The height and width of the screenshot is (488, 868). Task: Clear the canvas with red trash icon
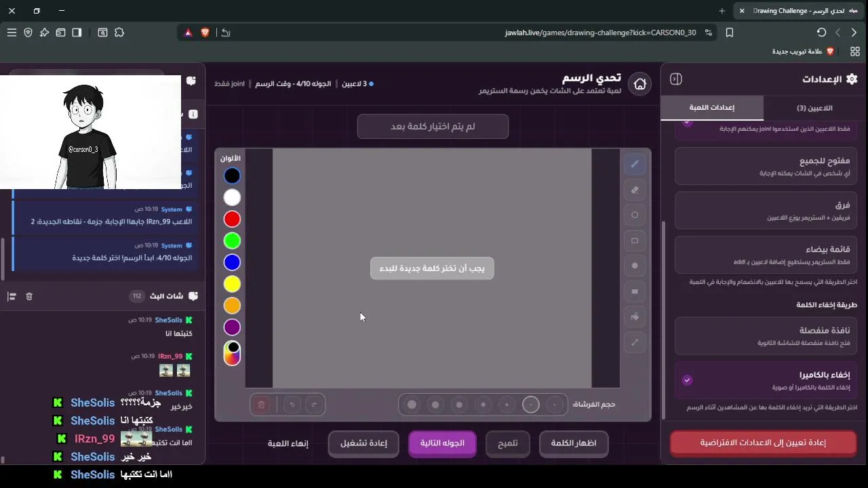pos(261,405)
